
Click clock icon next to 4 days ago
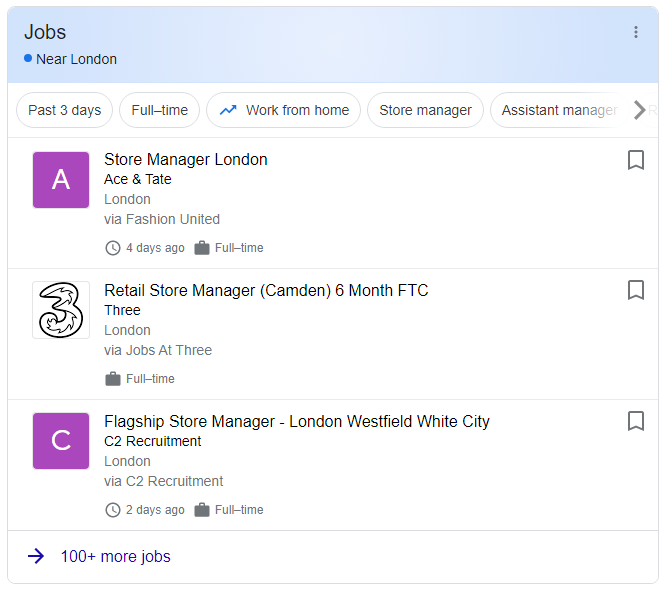113,248
